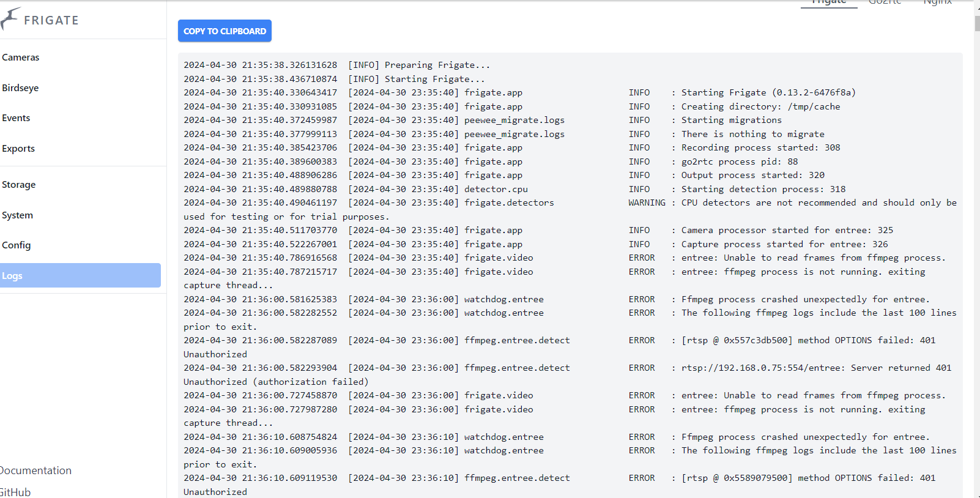Click timestamp 2024-04-30 21:35:40.786916568
This screenshot has height=498, width=980.
pyautogui.click(x=260, y=258)
